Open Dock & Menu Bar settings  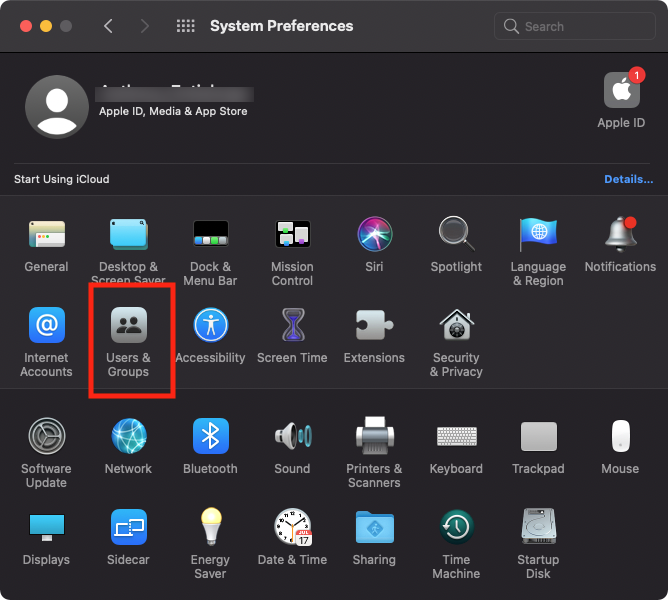210,234
